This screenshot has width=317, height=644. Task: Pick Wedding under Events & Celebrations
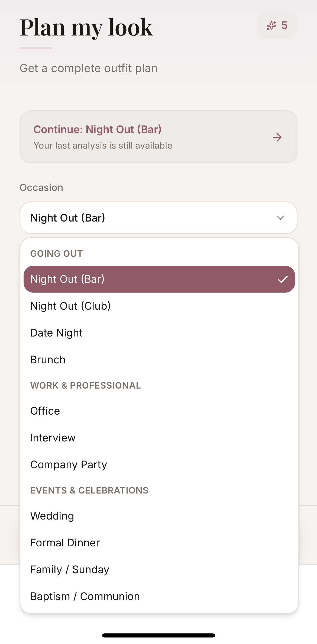pos(52,515)
